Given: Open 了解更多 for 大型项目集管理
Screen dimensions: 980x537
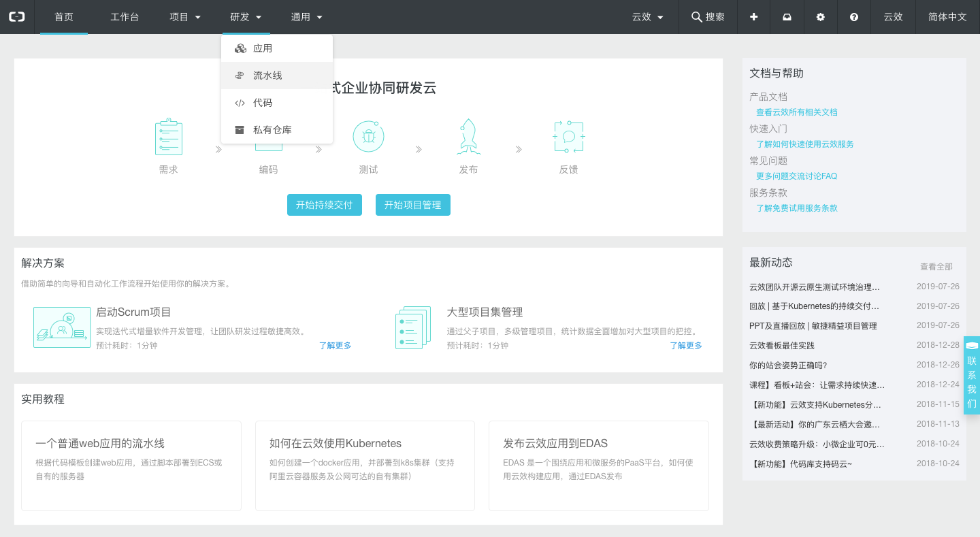Looking at the screenshot, I should [x=686, y=346].
